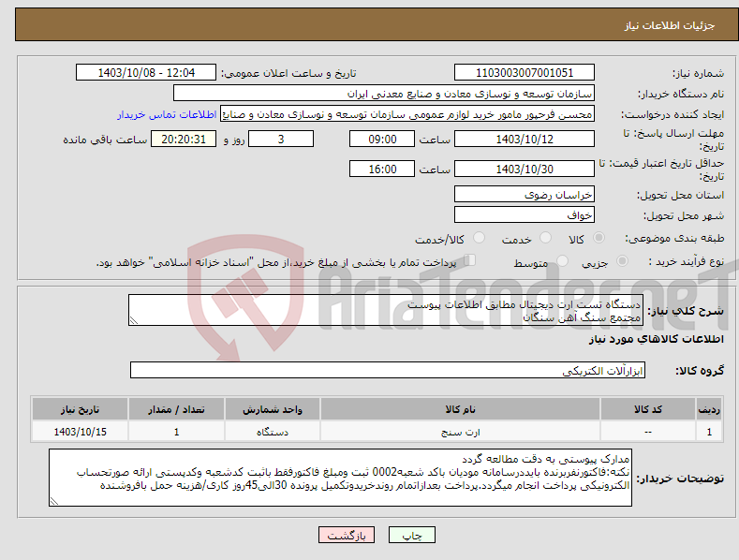The height and width of the screenshot is (560, 739).
Task: Click the goods group field ابزارآلات الکتریکی
Action: (388, 370)
